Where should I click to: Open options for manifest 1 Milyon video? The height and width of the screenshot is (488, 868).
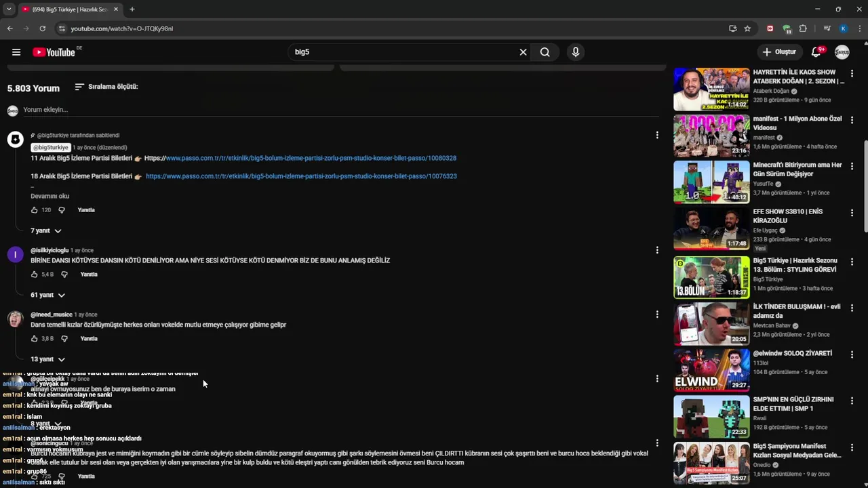tap(852, 120)
